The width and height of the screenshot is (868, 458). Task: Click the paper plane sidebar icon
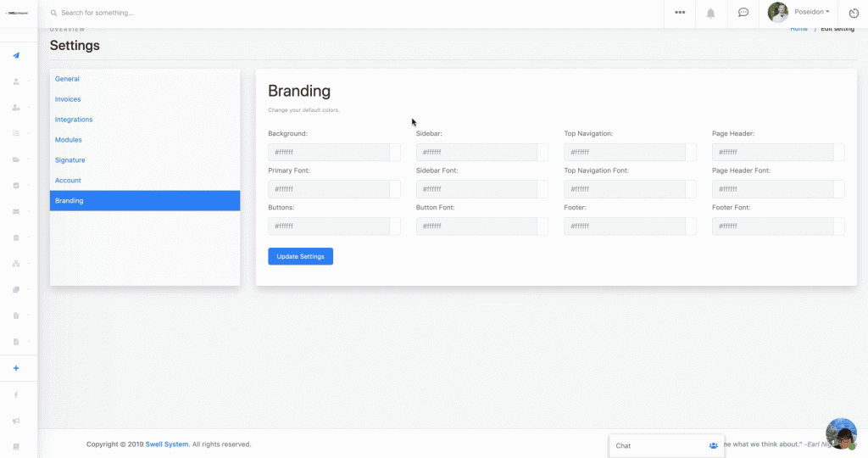tap(16, 55)
